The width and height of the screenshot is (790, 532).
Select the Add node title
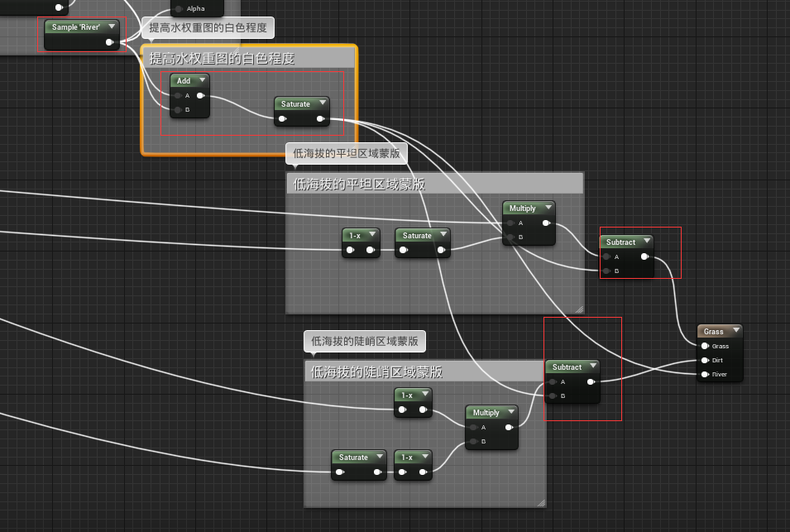[x=184, y=80]
